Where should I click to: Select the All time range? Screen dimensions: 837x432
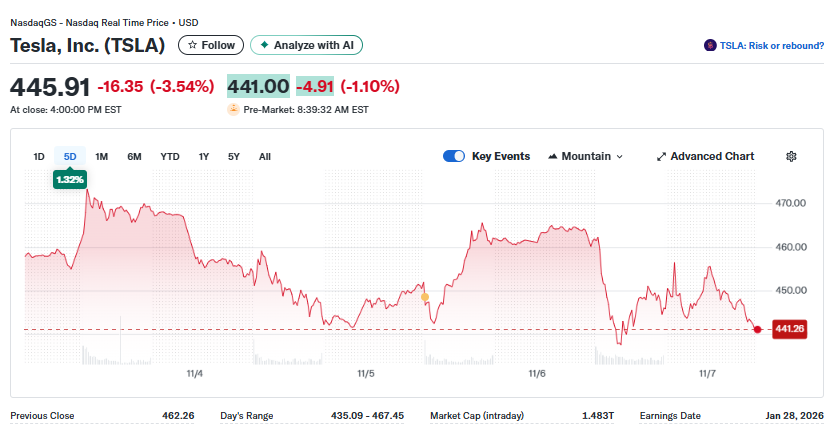265,156
